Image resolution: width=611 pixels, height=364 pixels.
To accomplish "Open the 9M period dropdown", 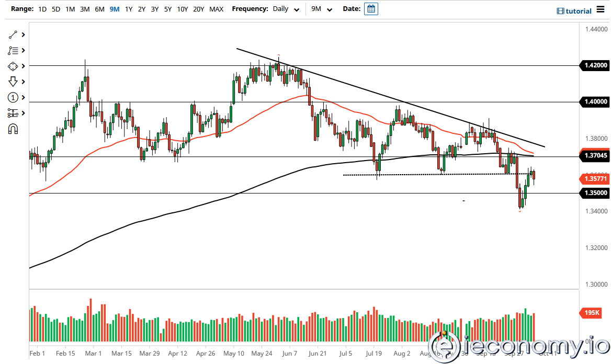I will coord(322,9).
